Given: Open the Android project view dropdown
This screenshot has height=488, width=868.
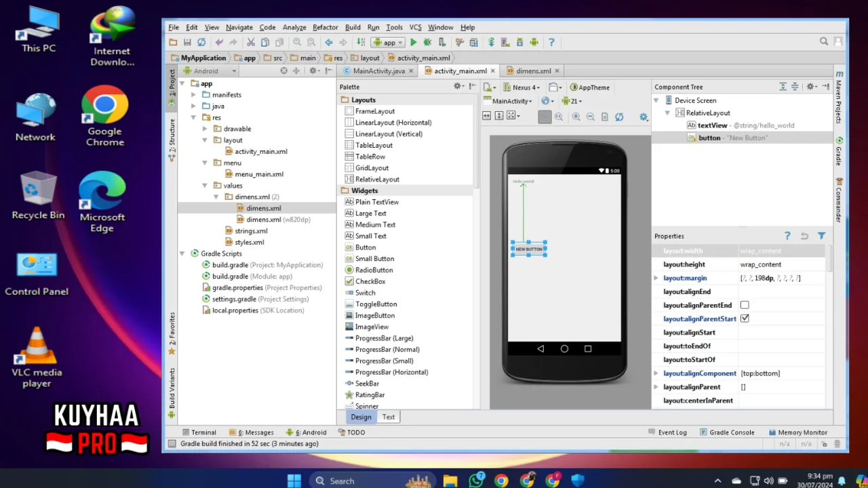Looking at the screenshot, I should pyautogui.click(x=210, y=70).
